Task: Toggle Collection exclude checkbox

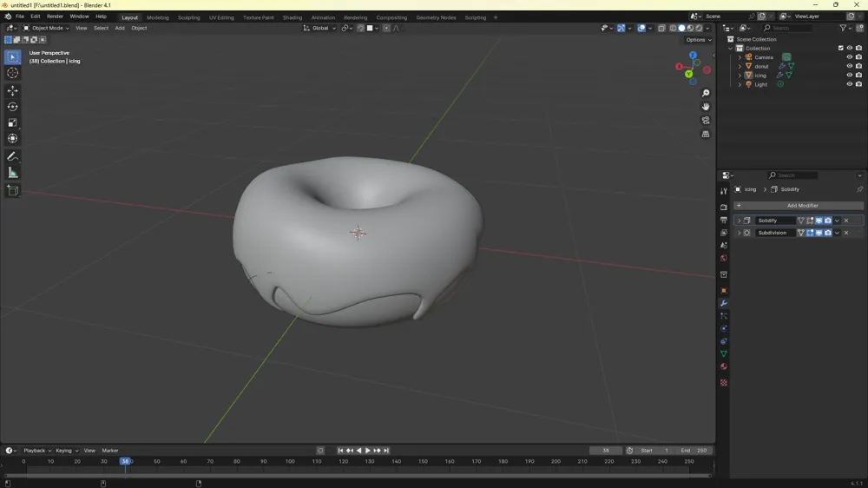Action: [x=840, y=48]
